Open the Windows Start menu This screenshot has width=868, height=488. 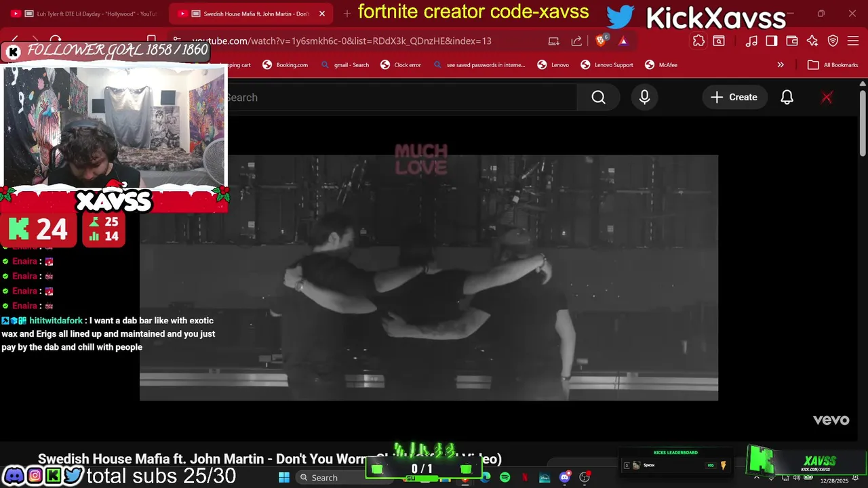[x=284, y=478]
